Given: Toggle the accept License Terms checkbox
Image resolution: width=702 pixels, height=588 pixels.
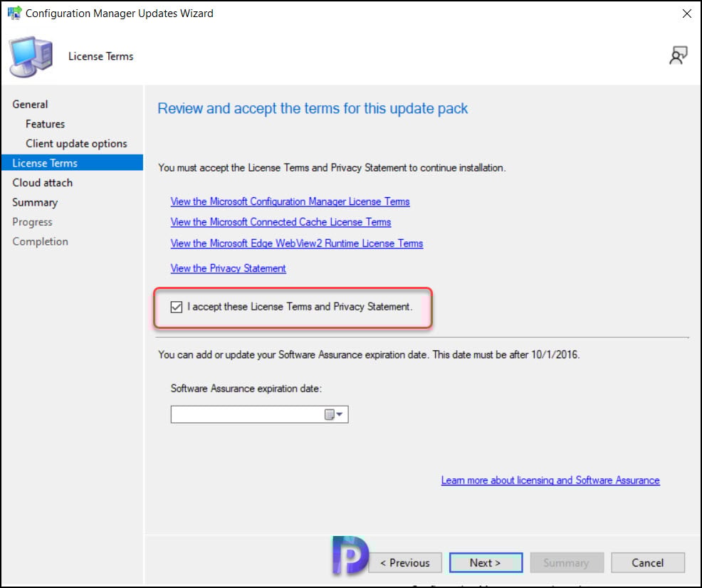Looking at the screenshot, I should [177, 307].
